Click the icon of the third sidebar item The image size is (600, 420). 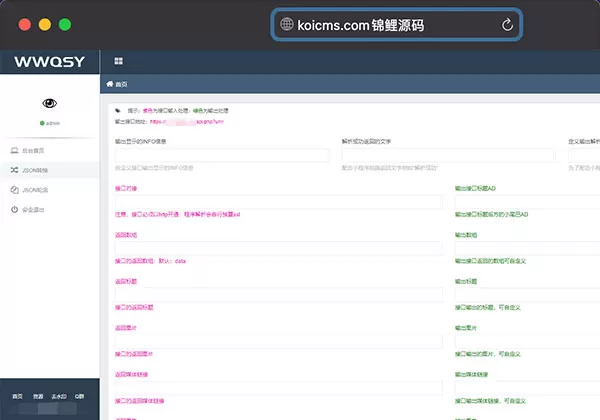point(15,190)
